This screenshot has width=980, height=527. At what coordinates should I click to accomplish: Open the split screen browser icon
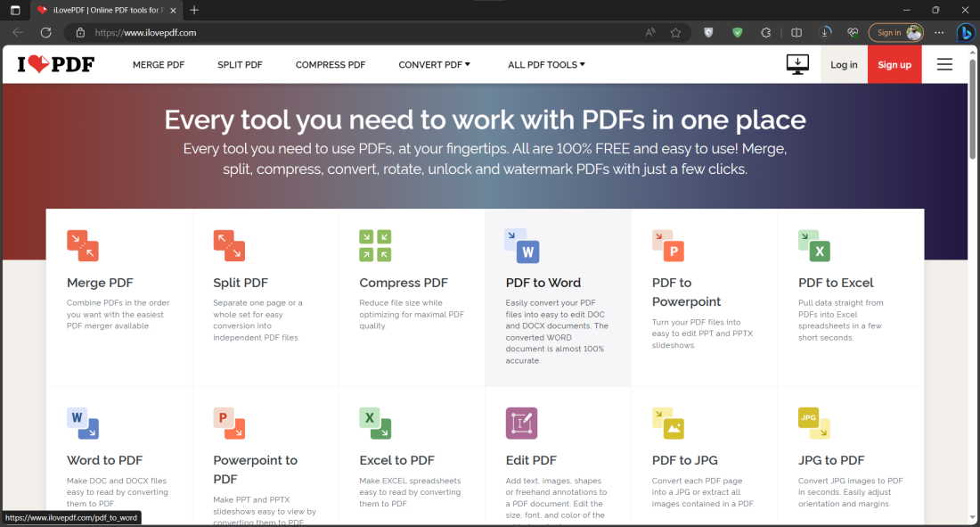tap(796, 32)
